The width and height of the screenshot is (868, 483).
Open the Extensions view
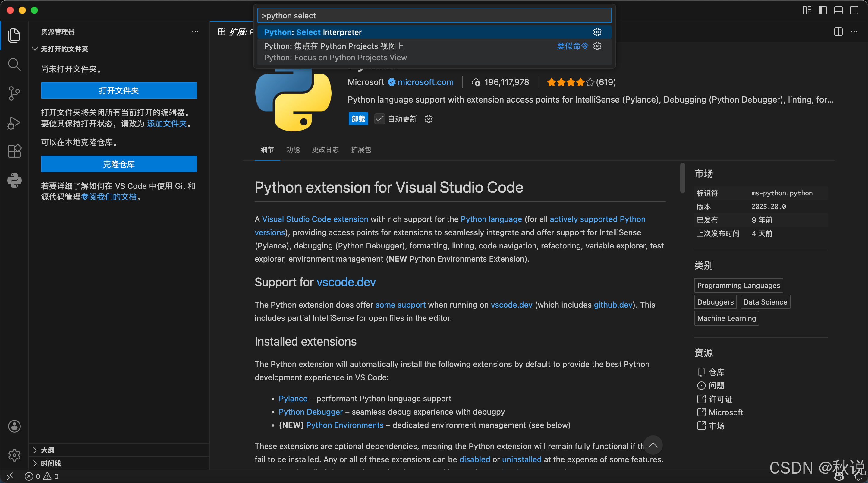click(x=14, y=151)
